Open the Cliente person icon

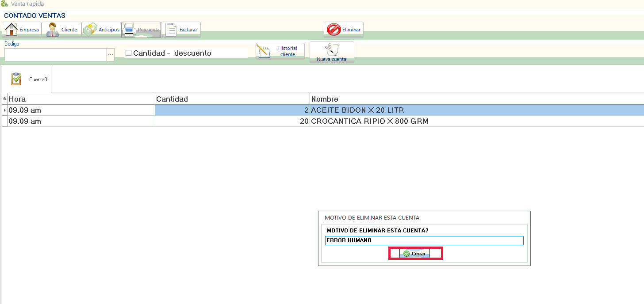click(x=53, y=30)
